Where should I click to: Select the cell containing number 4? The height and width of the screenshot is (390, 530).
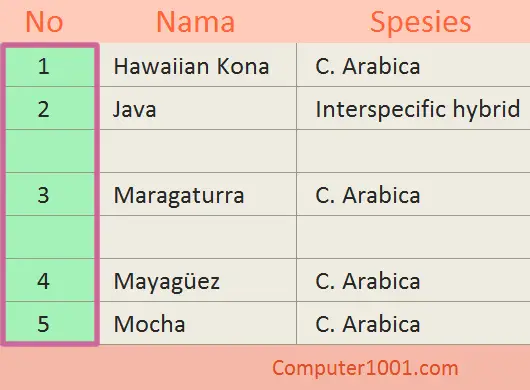tap(50, 280)
